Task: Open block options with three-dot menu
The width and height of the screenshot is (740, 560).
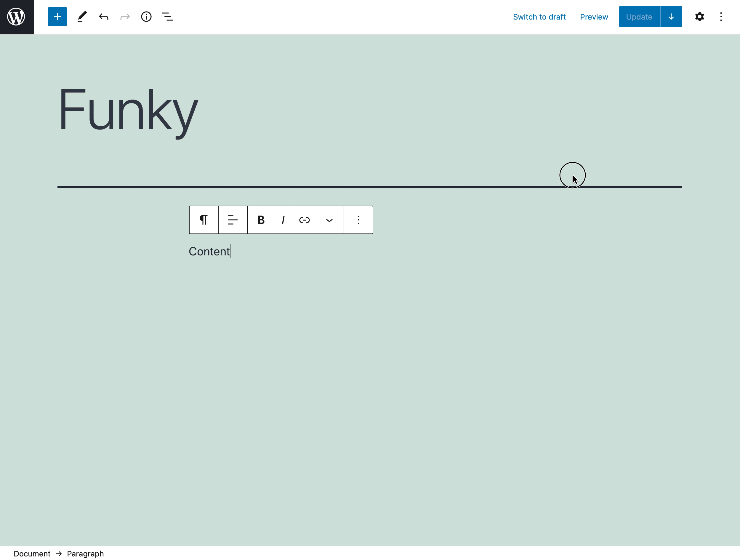Action: (x=358, y=220)
